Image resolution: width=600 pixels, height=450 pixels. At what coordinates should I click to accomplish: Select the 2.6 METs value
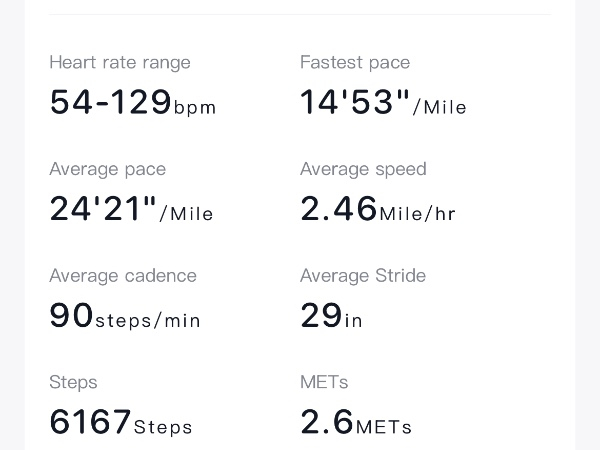click(327, 422)
